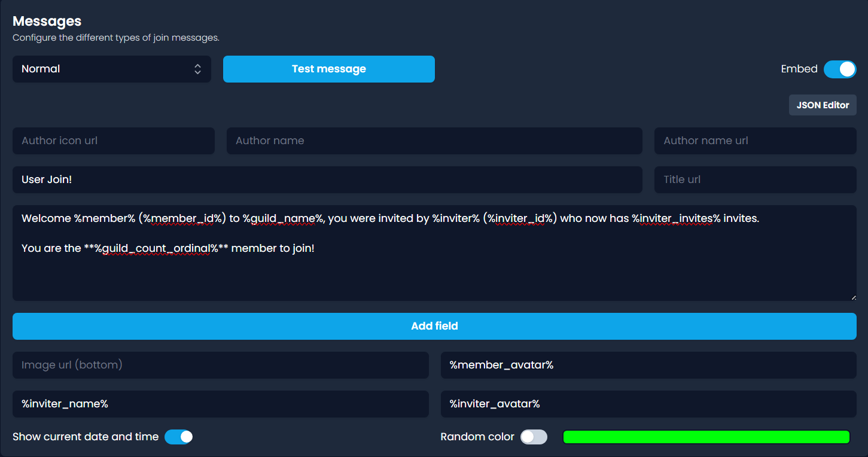Turn off Show current date and time

tap(178, 437)
